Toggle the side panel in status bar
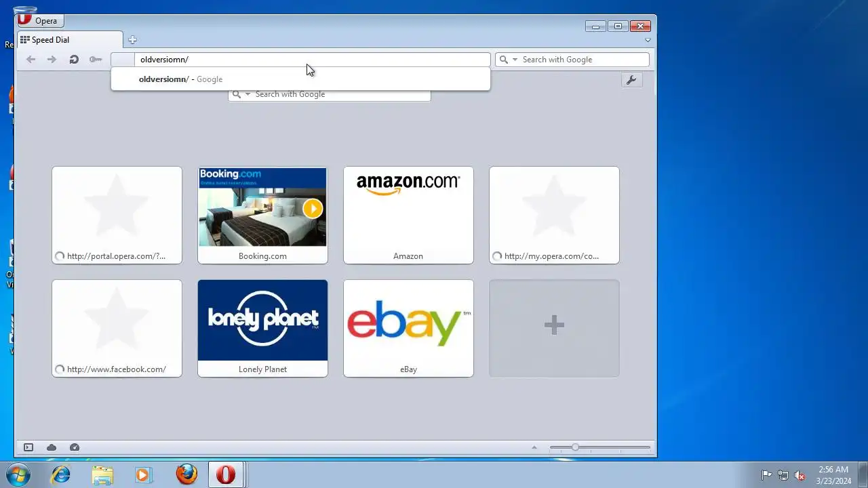 pyautogui.click(x=28, y=447)
